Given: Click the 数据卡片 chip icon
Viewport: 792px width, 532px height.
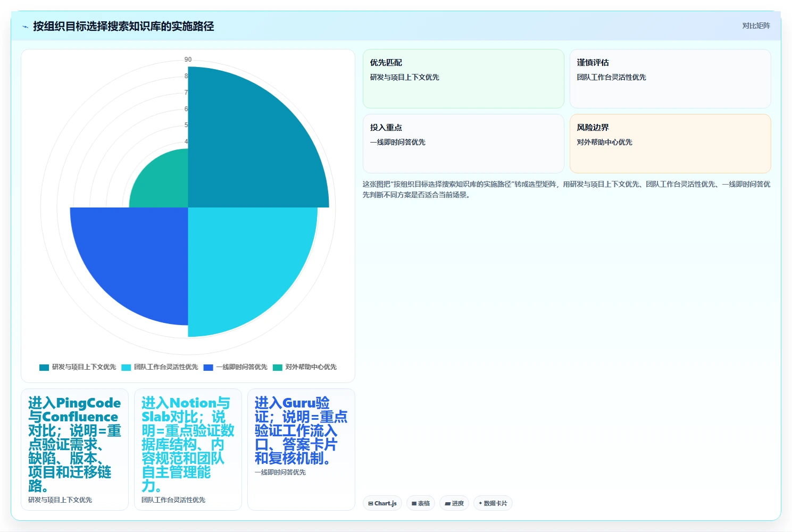Looking at the screenshot, I should point(480,503).
